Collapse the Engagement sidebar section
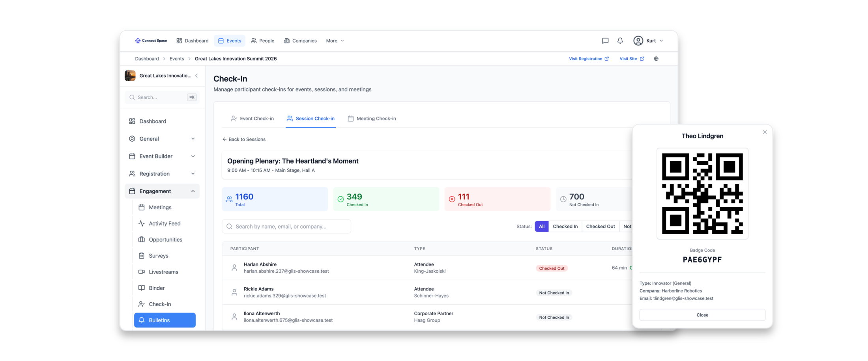Image resolution: width=868 pixels, height=361 pixels. pyautogui.click(x=162, y=191)
